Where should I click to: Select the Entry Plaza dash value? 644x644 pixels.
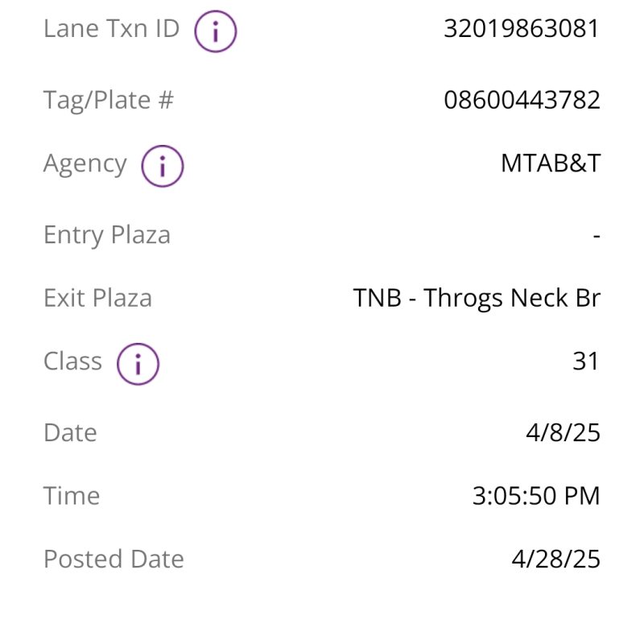click(597, 236)
